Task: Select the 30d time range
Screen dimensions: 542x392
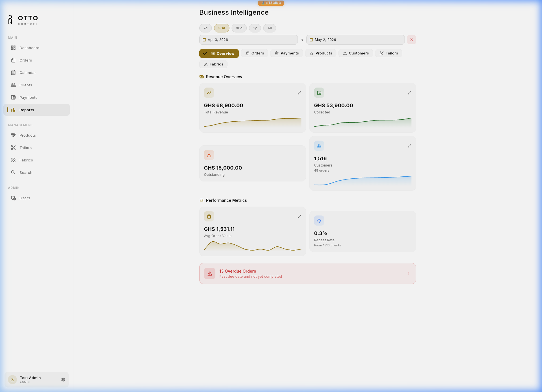Action: (222, 28)
